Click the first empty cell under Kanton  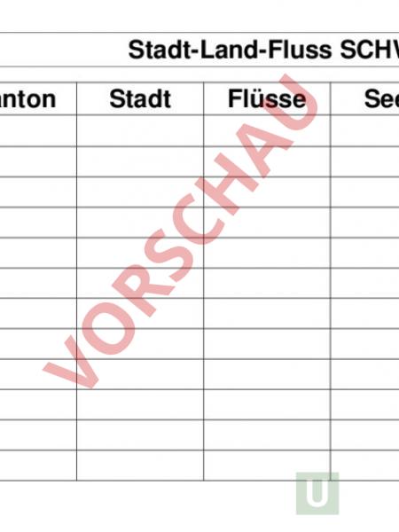click(38, 131)
